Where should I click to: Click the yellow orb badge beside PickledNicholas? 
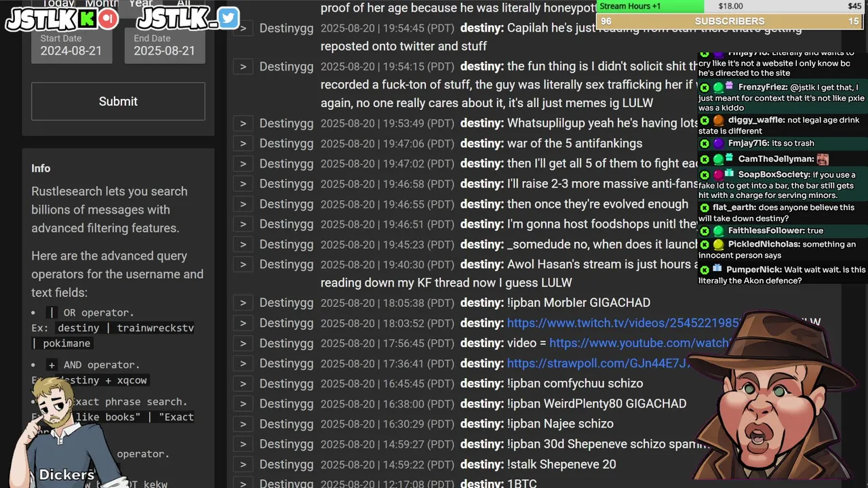coord(718,244)
